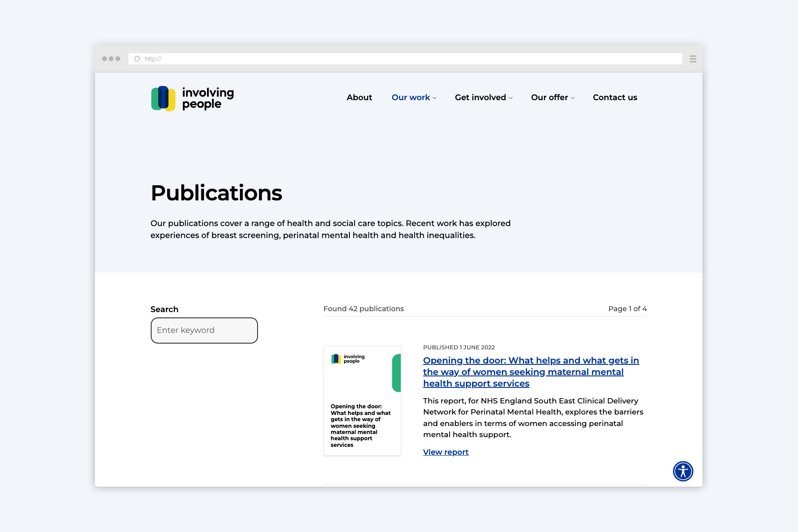Click the Involving People logo
Viewport: 798px width, 532px height.
pos(192,98)
